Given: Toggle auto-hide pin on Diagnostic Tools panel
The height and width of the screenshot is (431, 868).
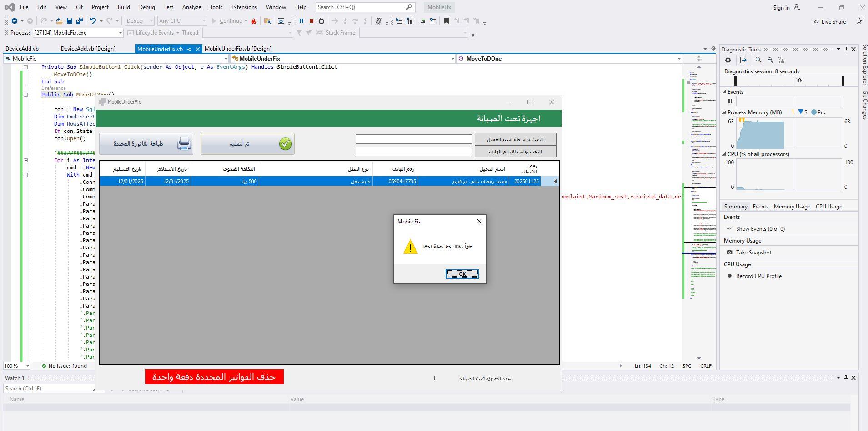Looking at the screenshot, I should (x=846, y=49).
